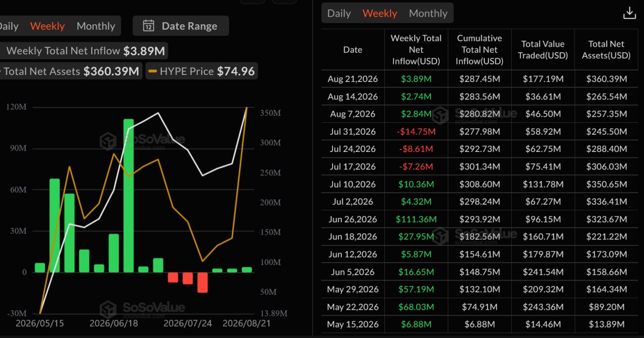
Task: Click the calendar icon in Date Range
Action: click(x=148, y=26)
